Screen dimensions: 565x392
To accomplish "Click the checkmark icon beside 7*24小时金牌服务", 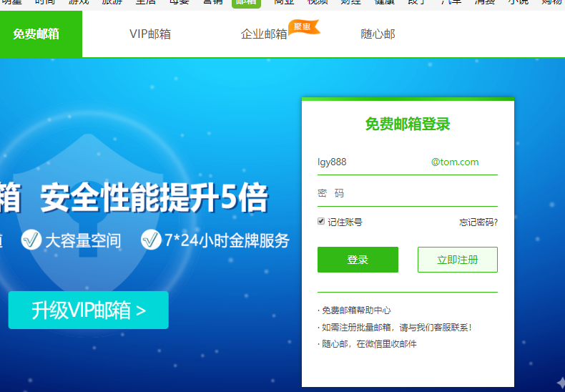I will point(151,240).
